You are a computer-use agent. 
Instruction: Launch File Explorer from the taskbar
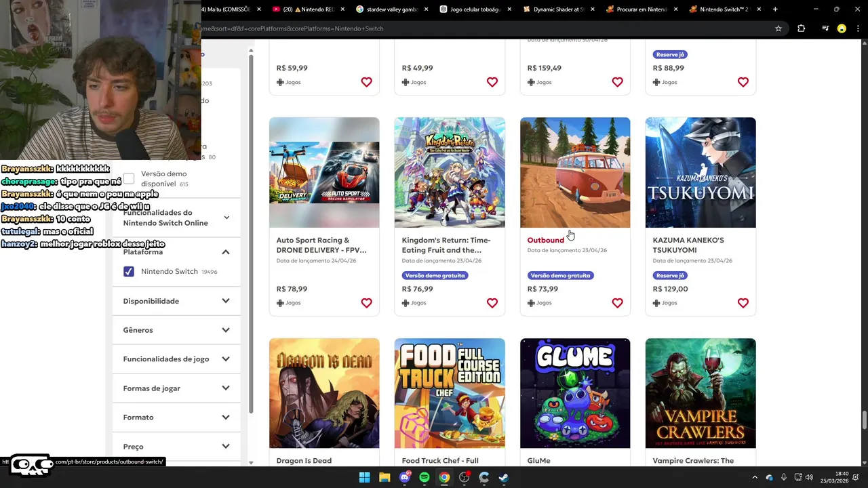point(384,477)
